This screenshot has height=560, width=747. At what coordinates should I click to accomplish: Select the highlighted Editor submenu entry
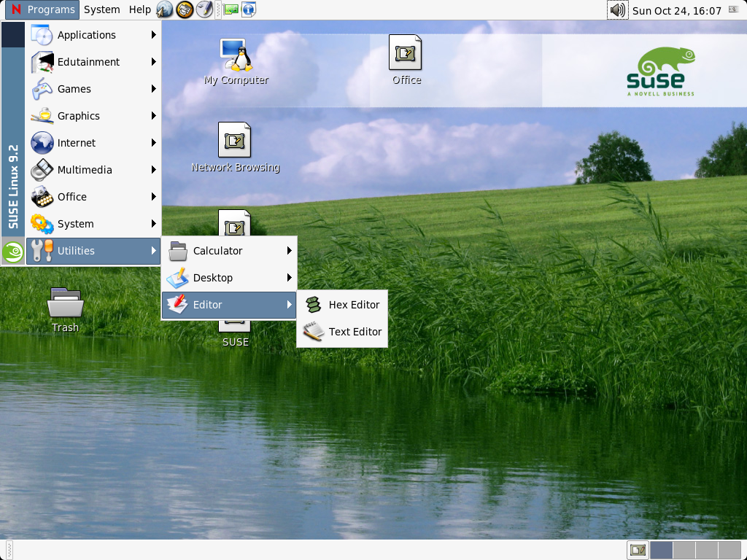[x=229, y=305]
